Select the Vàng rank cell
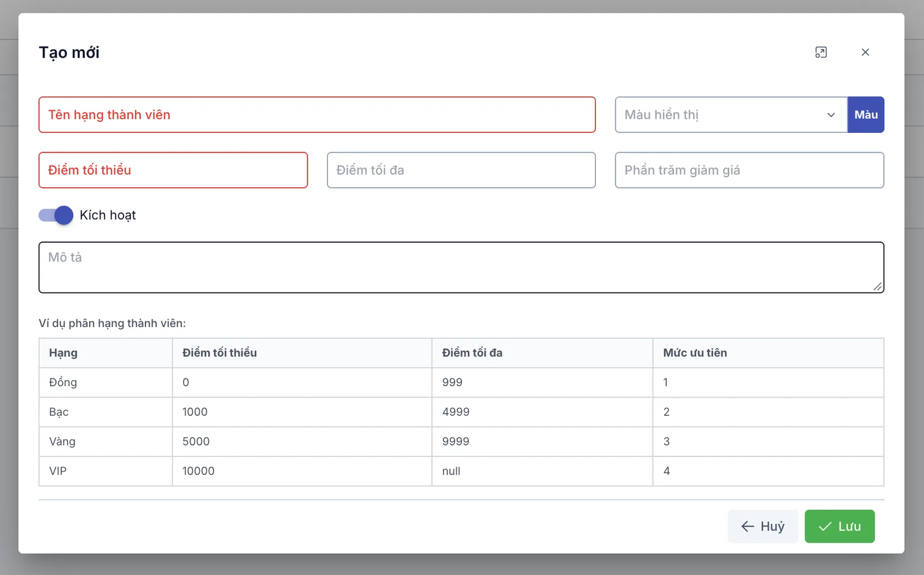 [x=106, y=442]
